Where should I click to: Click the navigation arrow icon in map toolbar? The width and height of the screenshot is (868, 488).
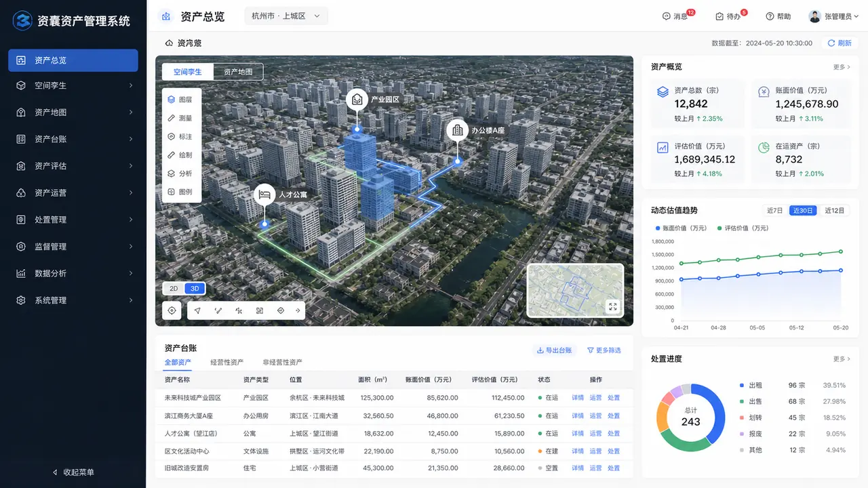(x=197, y=310)
